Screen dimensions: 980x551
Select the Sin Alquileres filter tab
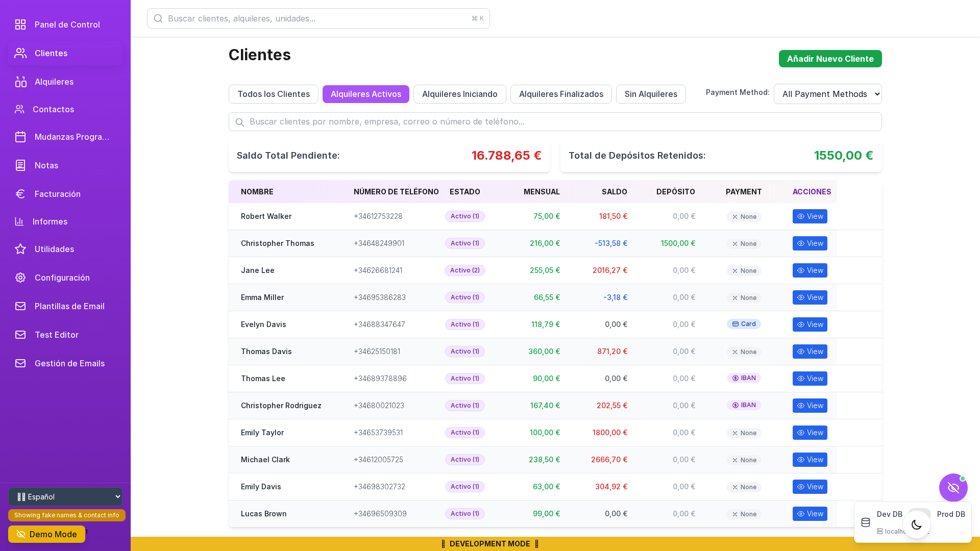[651, 94]
